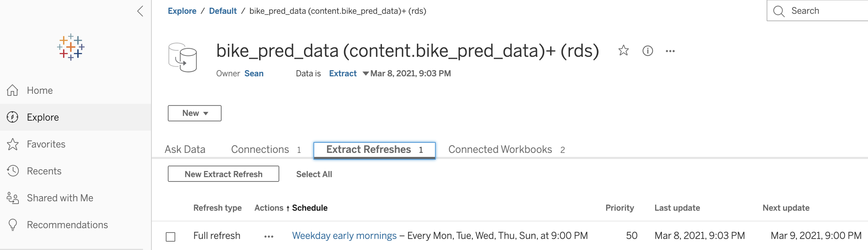Favorite this data source with the star icon

[x=624, y=51]
